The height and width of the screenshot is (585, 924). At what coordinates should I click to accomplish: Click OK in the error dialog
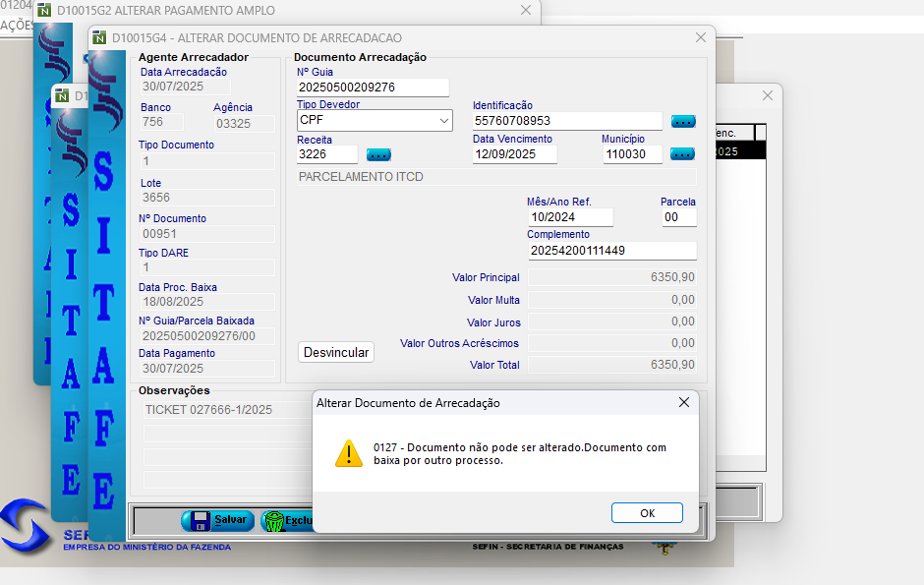click(x=647, y=513)
